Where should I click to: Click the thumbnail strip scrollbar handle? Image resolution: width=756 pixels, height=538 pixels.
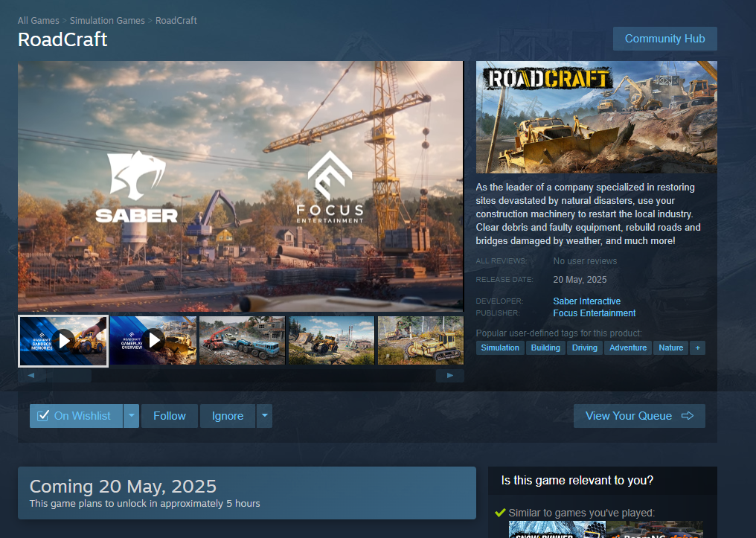click(x=69, y=376)
